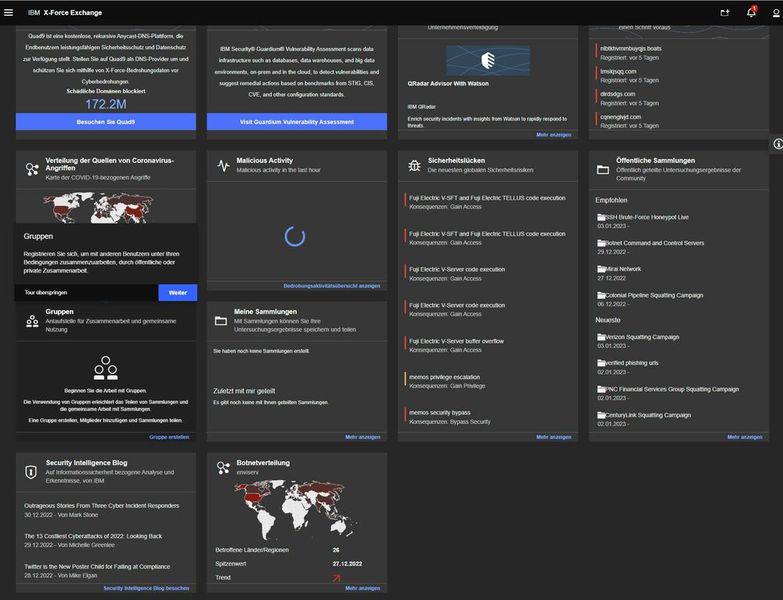This screenshot has height=600, width=783.
Task: Open Twitter is the New Poster Child article
Action: [97, 567]
